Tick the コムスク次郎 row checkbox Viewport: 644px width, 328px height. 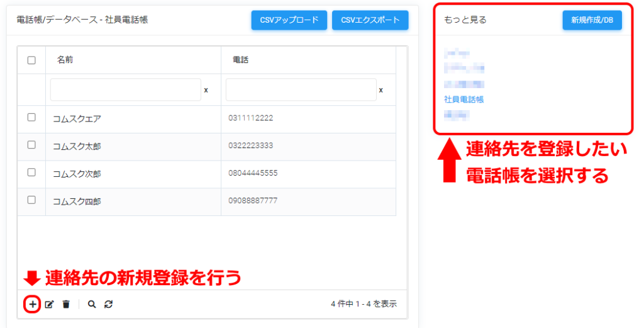[31, 172]
